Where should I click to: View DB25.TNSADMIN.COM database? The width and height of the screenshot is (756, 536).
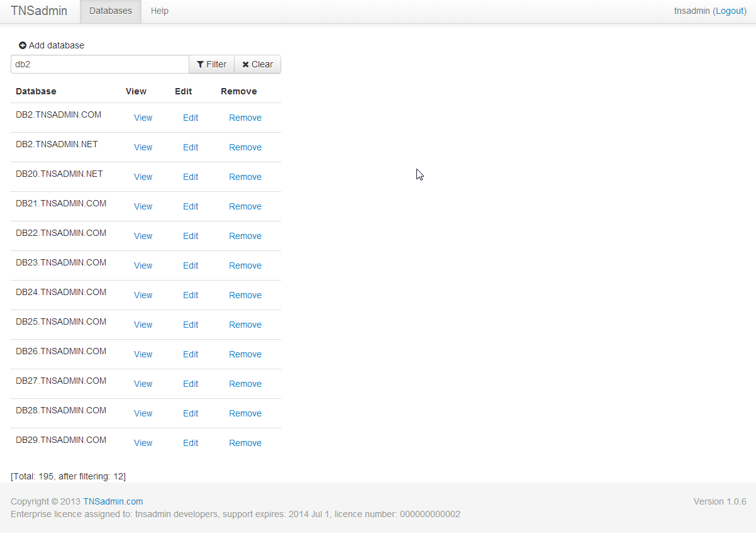click(143, 325)
